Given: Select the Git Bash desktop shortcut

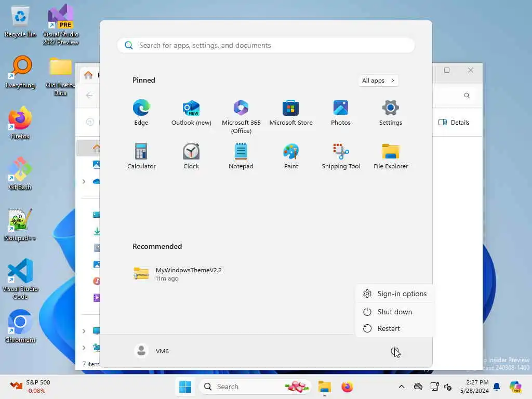Looking at the screenshot, I should point(20,174).
